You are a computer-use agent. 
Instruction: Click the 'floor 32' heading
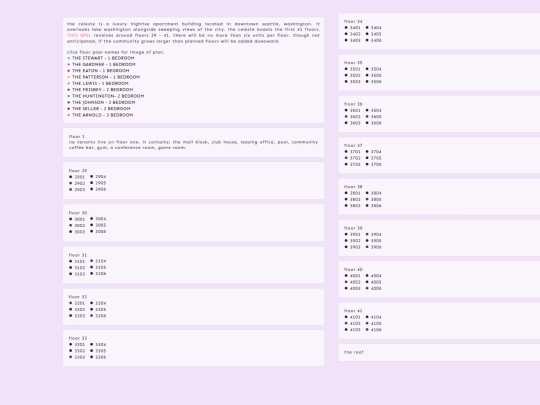coord(78,297)
